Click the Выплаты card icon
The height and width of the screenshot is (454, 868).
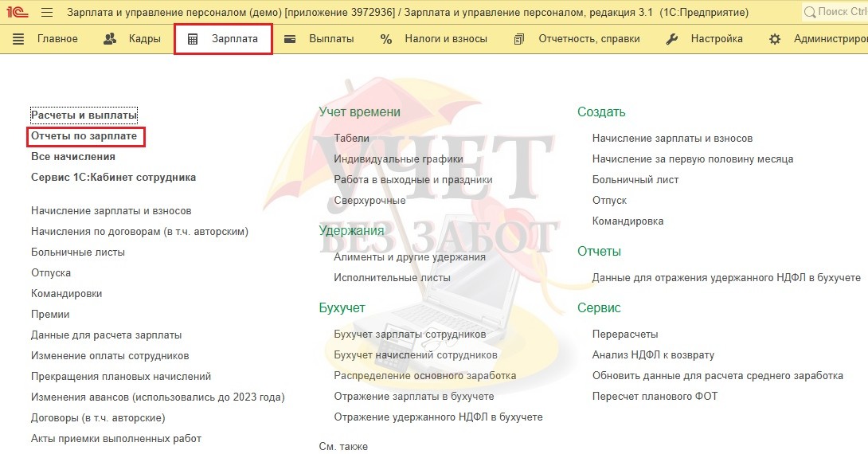(x=290, y=39)
